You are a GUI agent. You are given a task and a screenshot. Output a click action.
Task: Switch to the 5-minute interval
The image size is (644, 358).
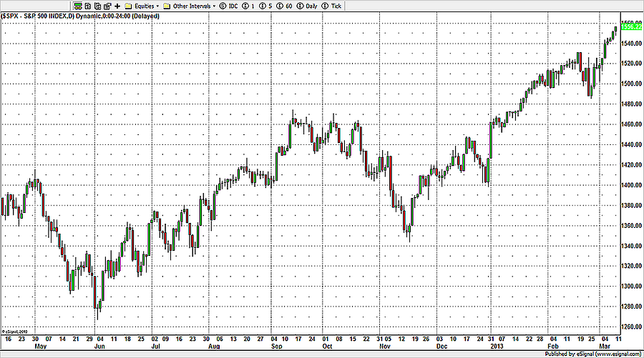(265, 6)
